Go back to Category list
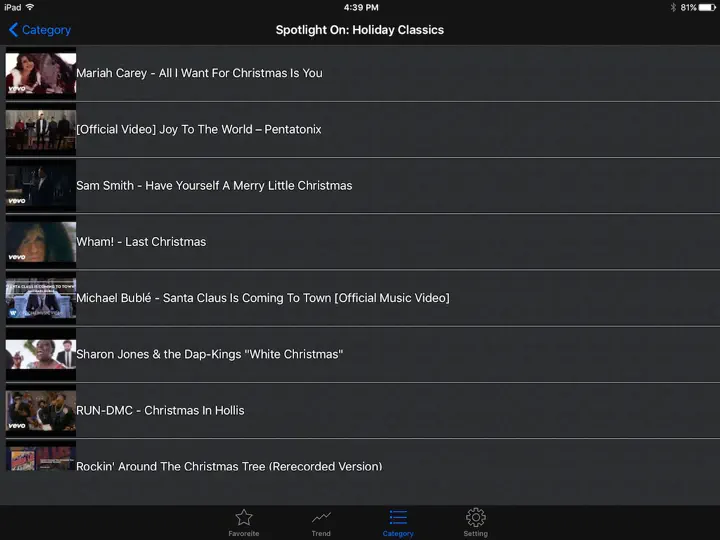720x540 pixels. 40,30
